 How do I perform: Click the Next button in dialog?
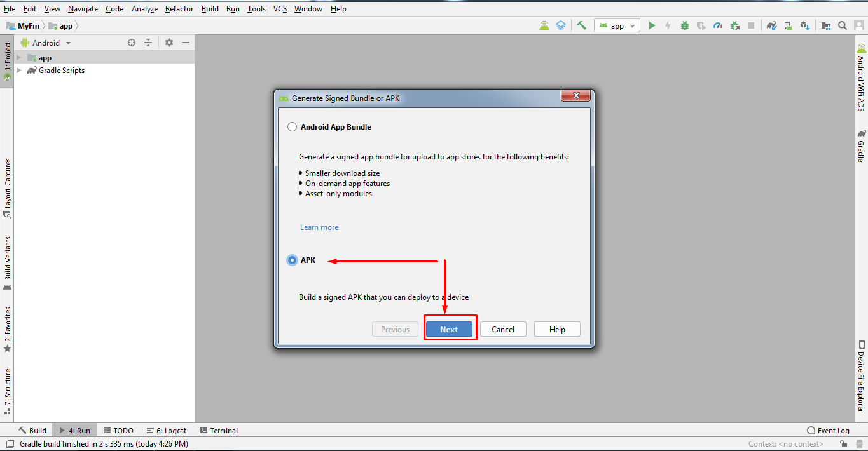pyautogui.click(x=449, y=329)
